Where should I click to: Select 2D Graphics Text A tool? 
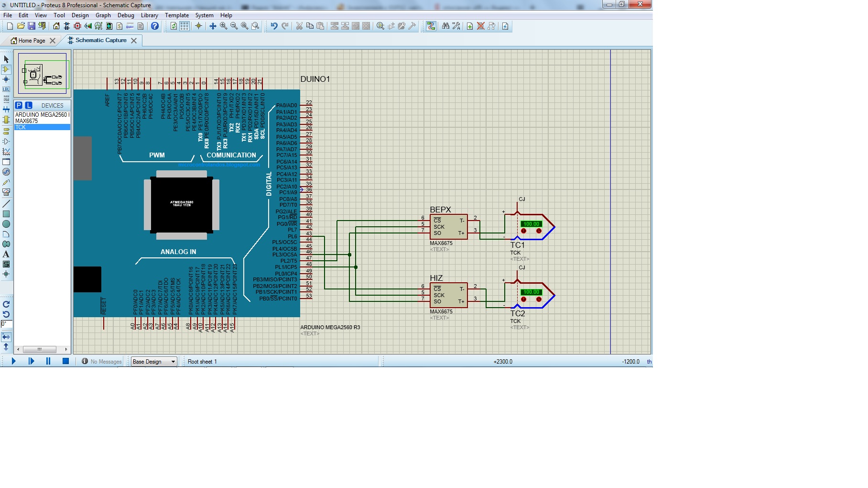6,254
